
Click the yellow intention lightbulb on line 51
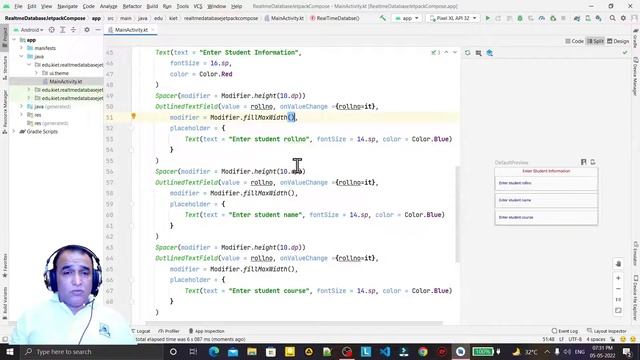(133, 116)
